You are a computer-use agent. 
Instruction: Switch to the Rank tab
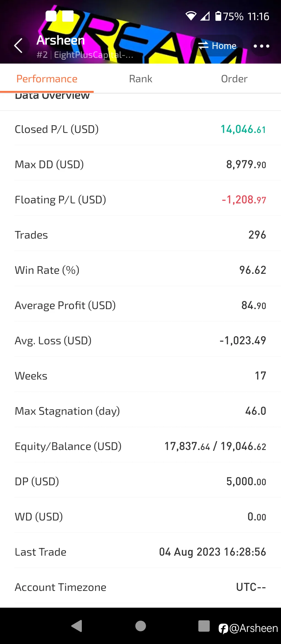tap(140, 79)
